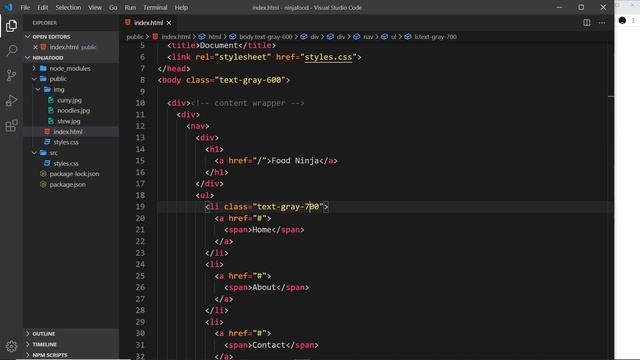Open the Go menu
Screen dimensions: 640x360
[x=113, y=7]
